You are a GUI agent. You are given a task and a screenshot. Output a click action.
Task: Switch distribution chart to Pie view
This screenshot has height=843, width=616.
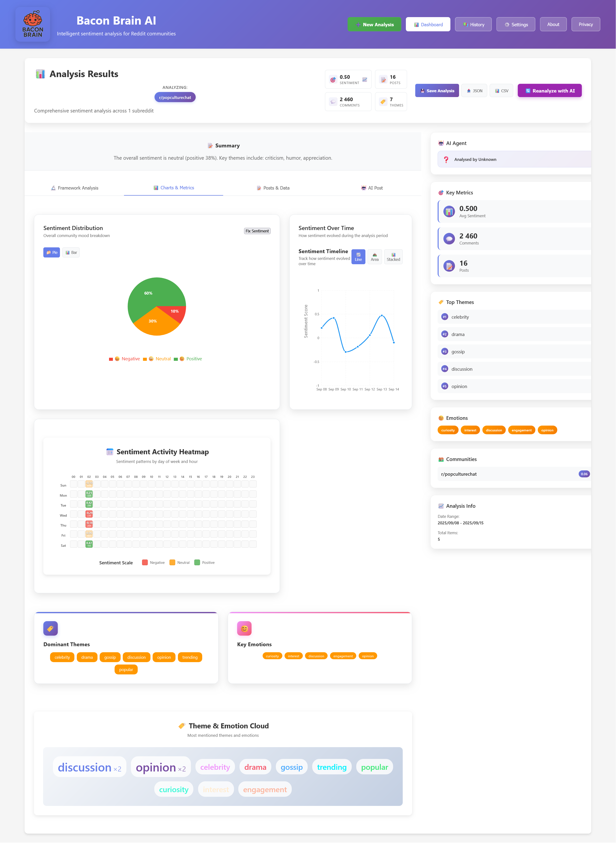click(52, 252)
